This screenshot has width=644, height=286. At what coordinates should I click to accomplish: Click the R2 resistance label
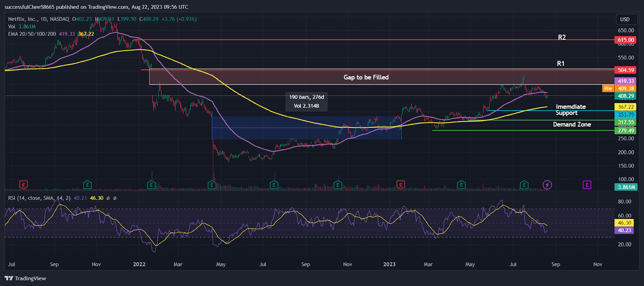[x=562, y=37]
